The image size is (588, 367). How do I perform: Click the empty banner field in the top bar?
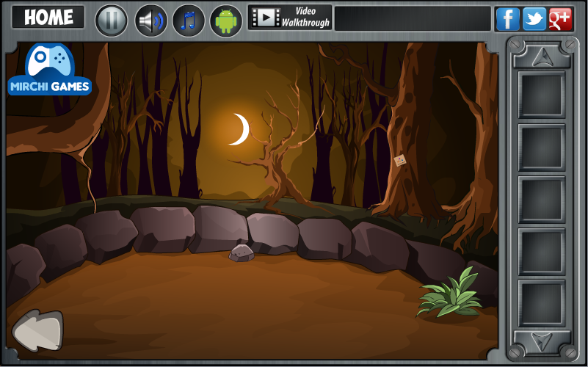pos(413,18)
